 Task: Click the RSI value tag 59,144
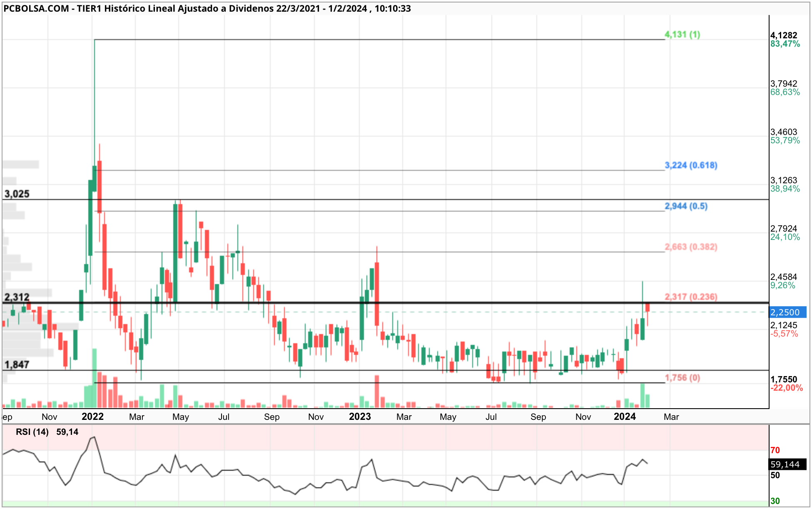click(x=787, y=464)
